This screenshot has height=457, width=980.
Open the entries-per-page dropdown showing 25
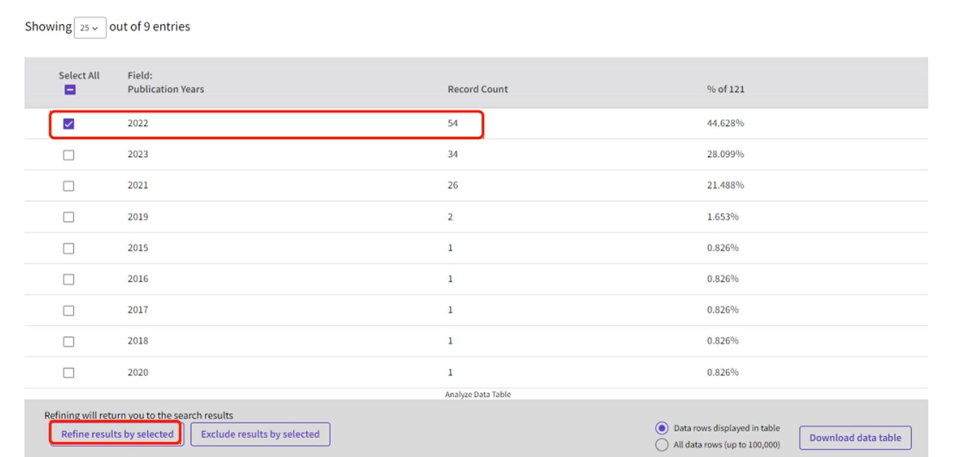point(90,28)
